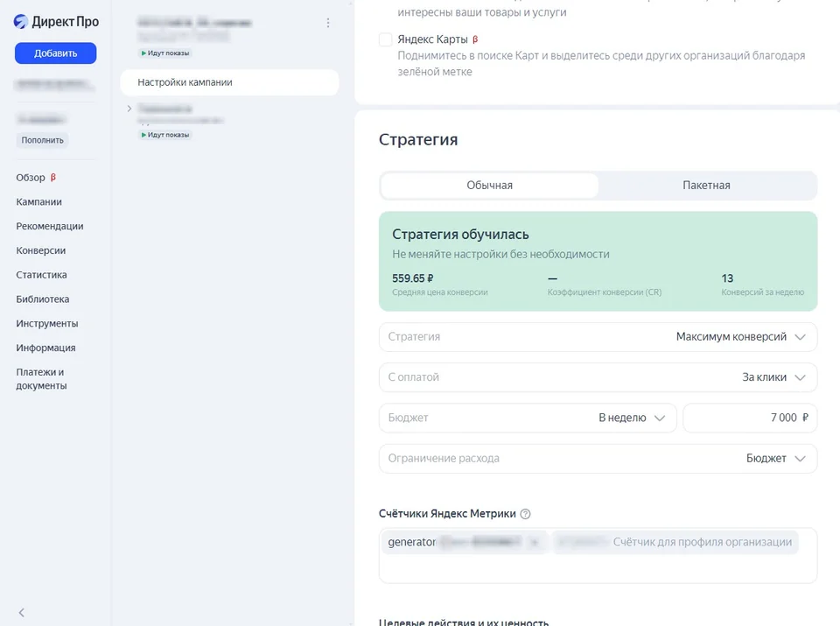The width and height of the screenshot is (840, 626).
Task: Click the ad group's Идут показы status badge
Action: tap(165, 135)
